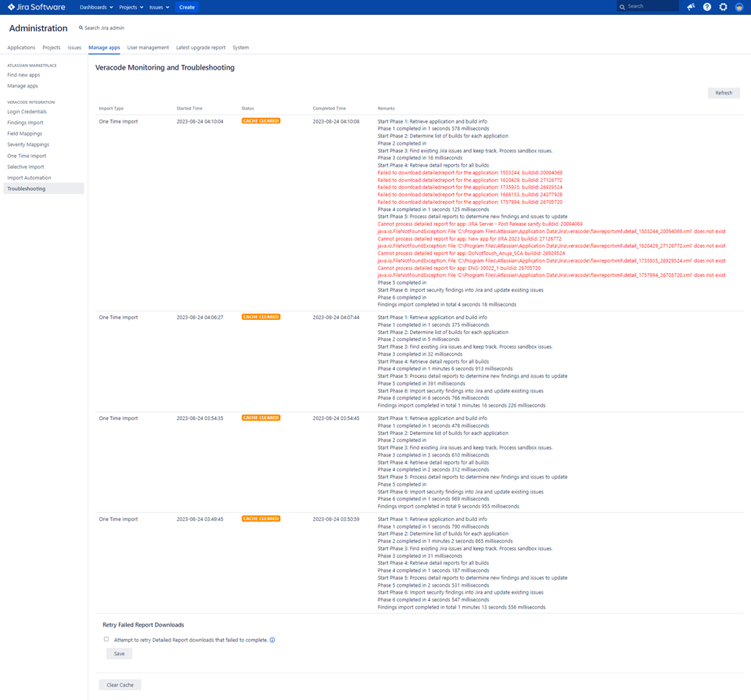This screenshot has width=751, height=700.
Task: Click the Import Type column header
Action: pos(111,109)
